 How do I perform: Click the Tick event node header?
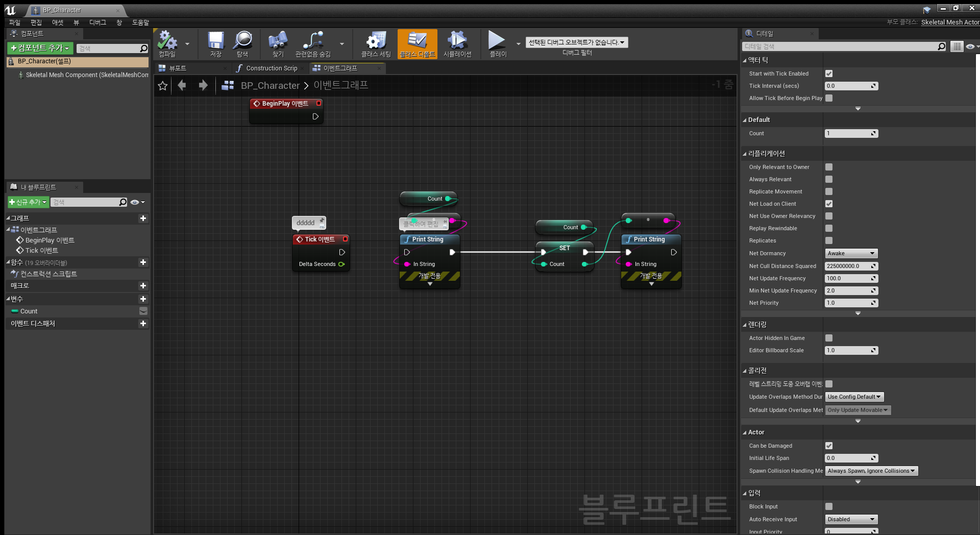coord(321,239)
